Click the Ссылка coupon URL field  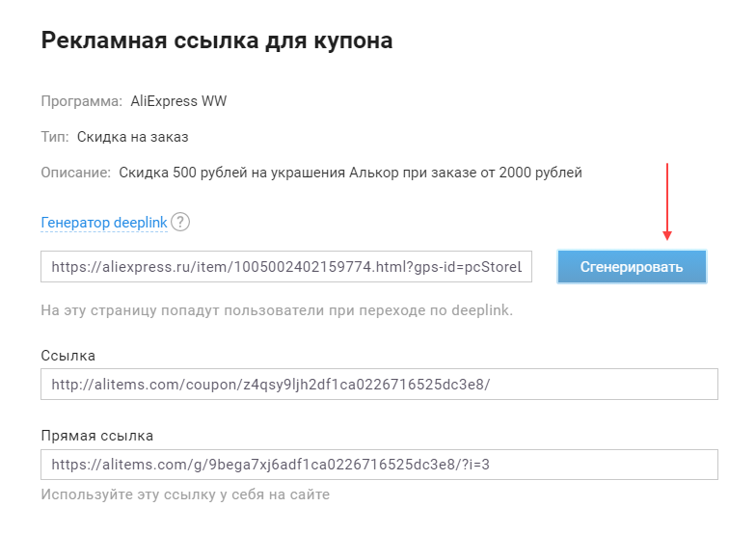coord(379,385)
